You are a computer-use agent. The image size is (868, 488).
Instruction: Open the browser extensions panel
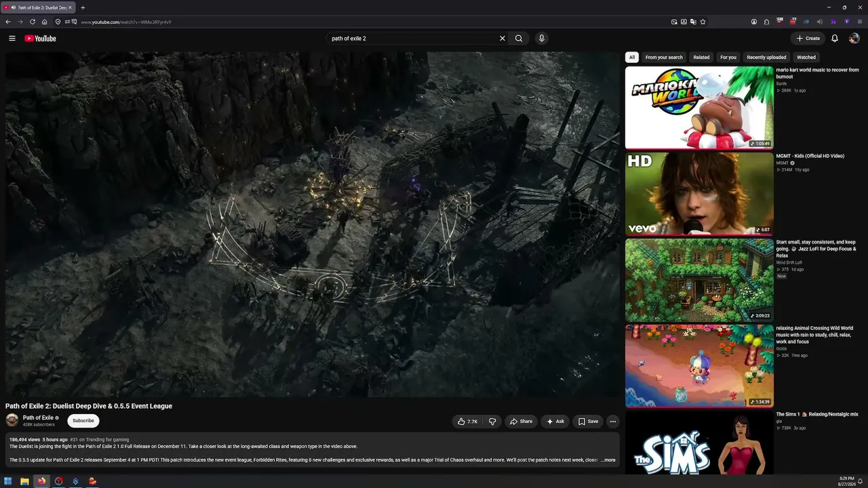(x=766, y=22)
